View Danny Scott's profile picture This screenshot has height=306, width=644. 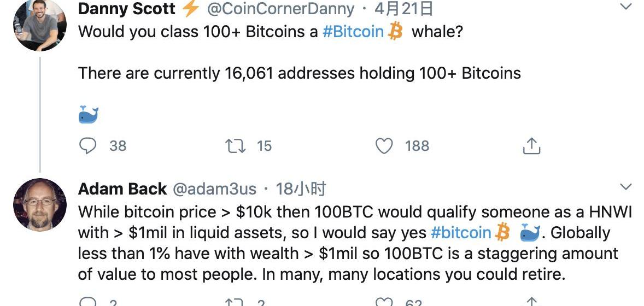tap(39, 25)
